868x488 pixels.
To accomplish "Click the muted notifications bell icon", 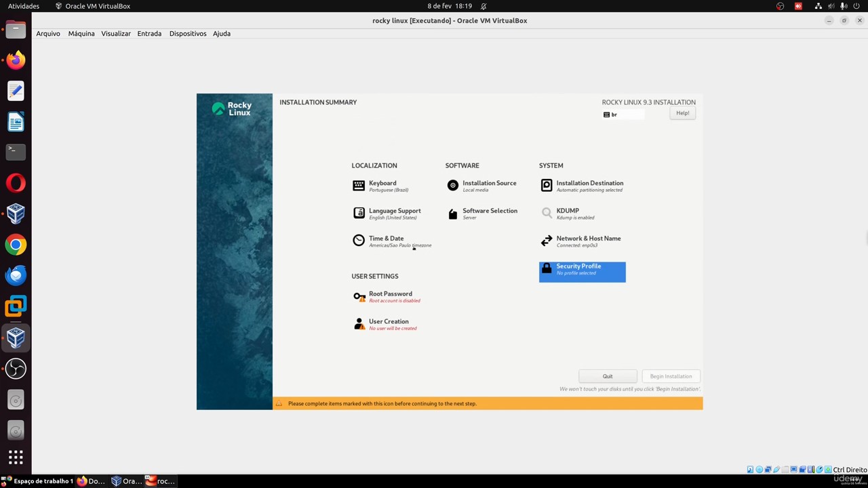I will [484, 6].
